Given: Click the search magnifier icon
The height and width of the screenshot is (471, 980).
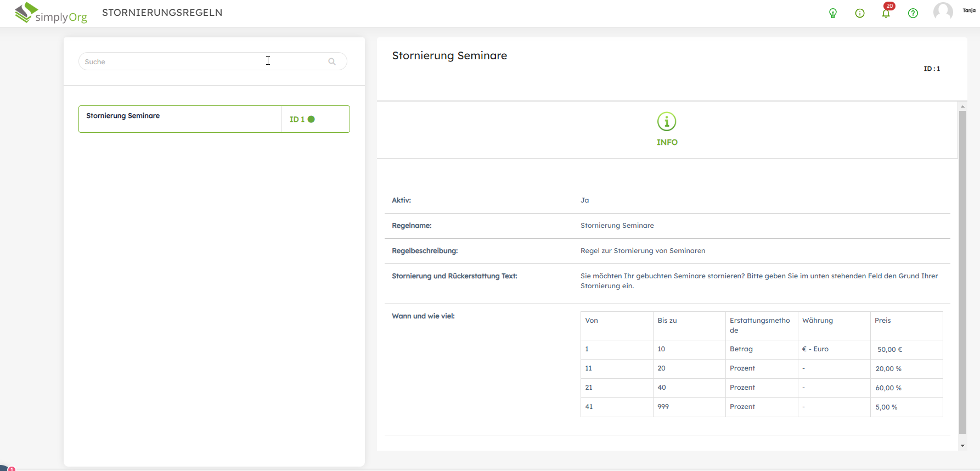Looking at the screenshot, I should tap(332, 61).
